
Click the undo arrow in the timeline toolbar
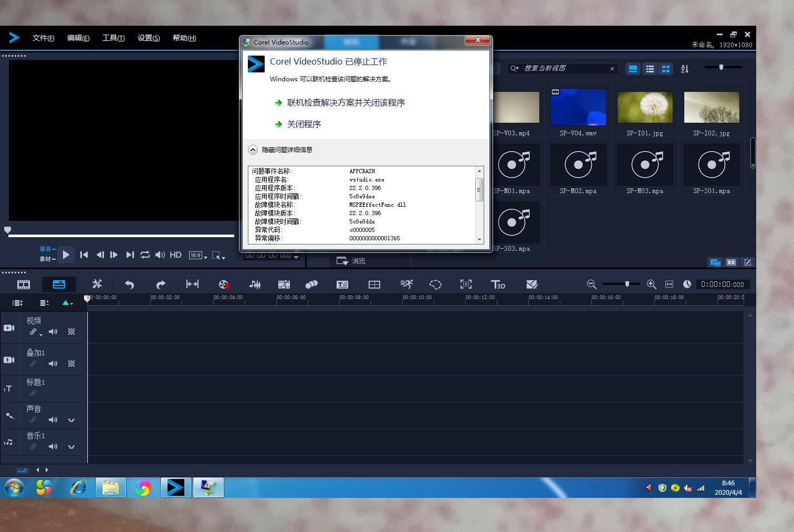tap(129, 284)
